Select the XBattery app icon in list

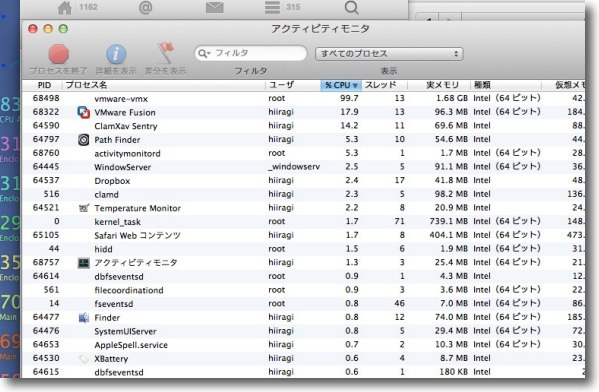coord(83,358)
